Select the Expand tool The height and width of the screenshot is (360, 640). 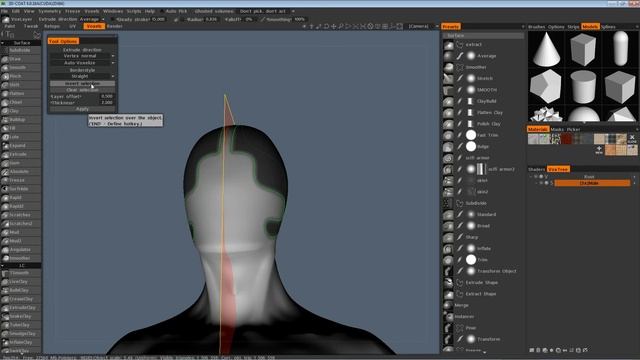coord(20,146)
